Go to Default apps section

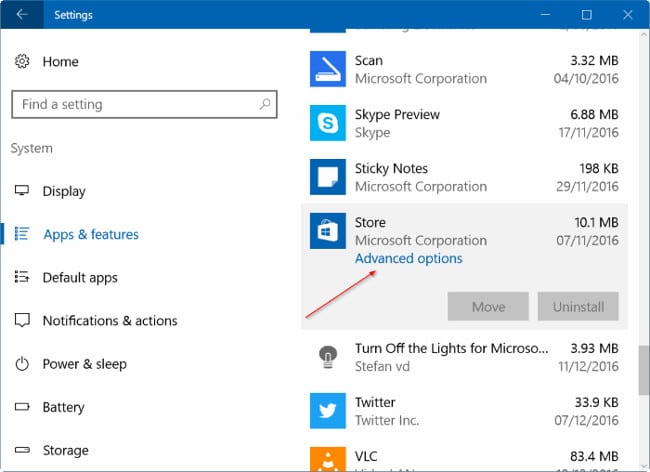[80, 278]
